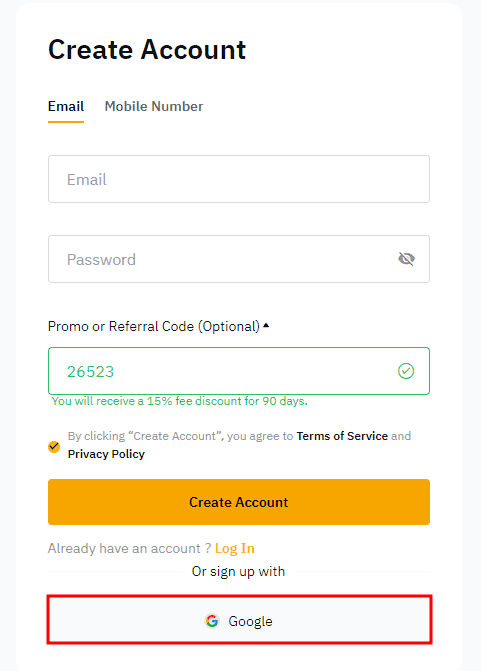Toggle password visibility eye icon

coord(406,259)
